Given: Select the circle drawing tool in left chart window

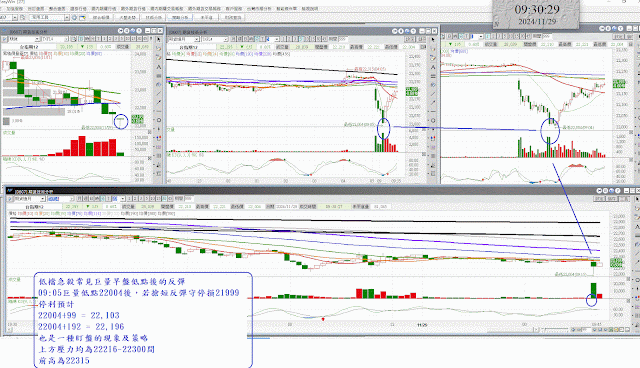Looking at the screenshot, I should [159, 120].
